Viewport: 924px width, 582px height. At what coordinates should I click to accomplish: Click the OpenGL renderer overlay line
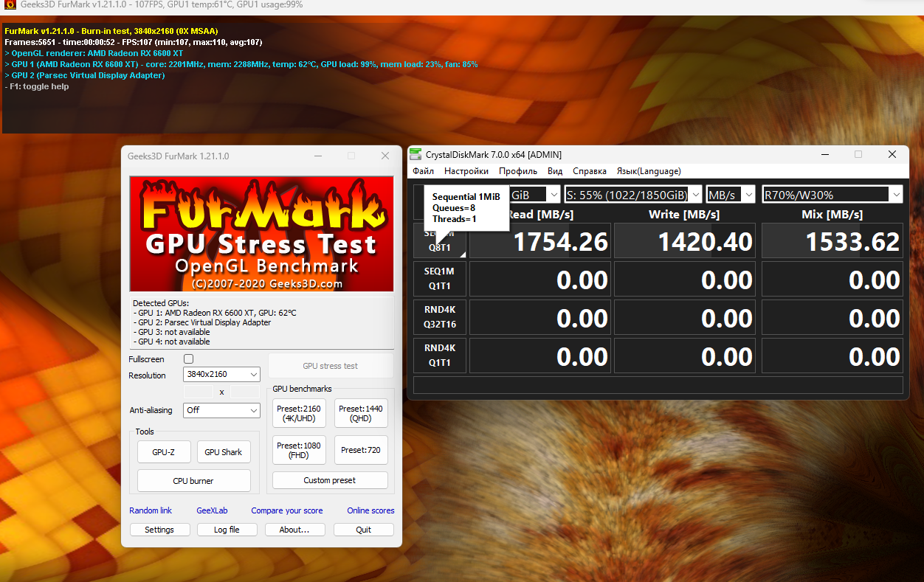(x=94, y=53)
